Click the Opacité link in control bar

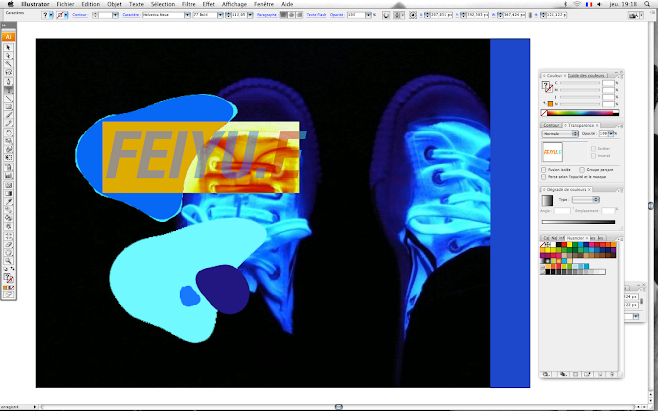[x=337, y=15]
